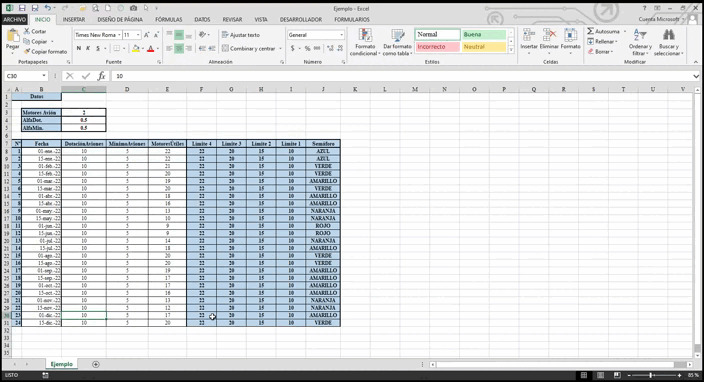
Task: Toggle italic K formatting
Action: click(x=88, y=48)
